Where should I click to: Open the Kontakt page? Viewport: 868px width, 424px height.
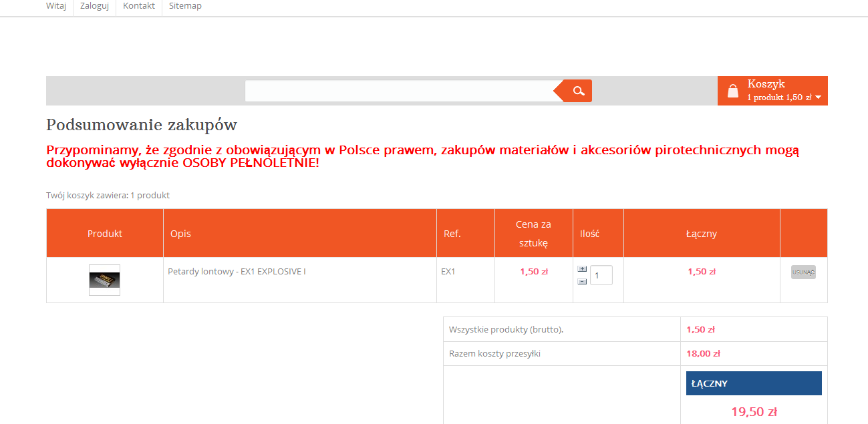point(139,6)
